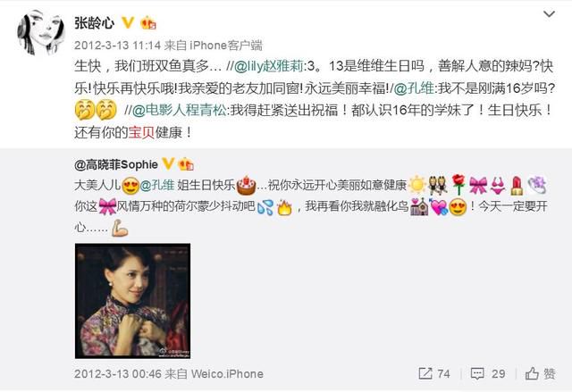Click the verified V badge next to 高晓菲Sophie
The image size is (572, 392).
point(168,164)
